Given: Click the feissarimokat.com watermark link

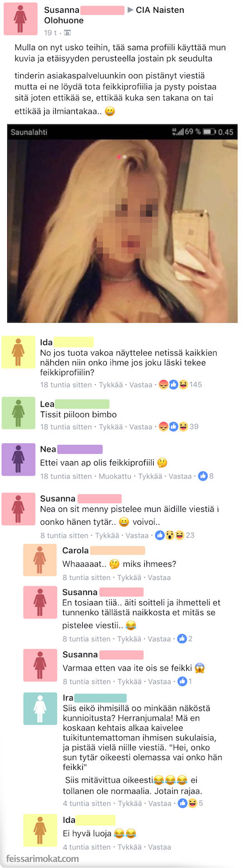Looking at the screenshot, I should (x=42, y=859).
